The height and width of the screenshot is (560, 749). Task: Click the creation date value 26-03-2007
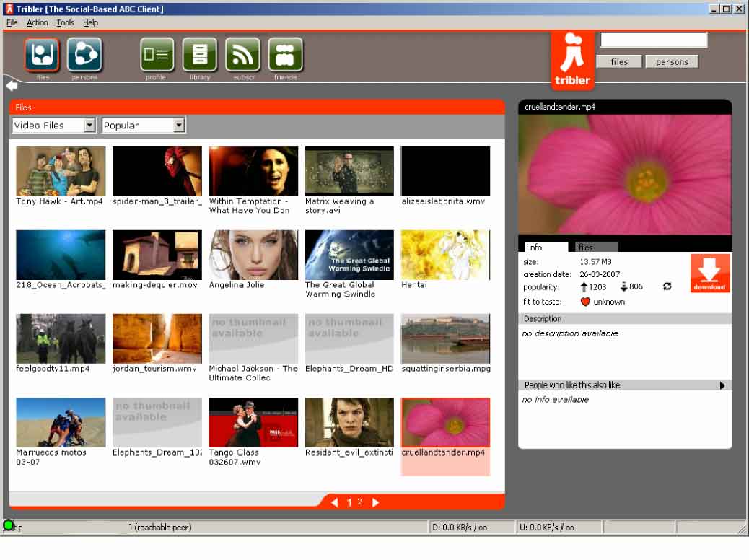point(600,274)
